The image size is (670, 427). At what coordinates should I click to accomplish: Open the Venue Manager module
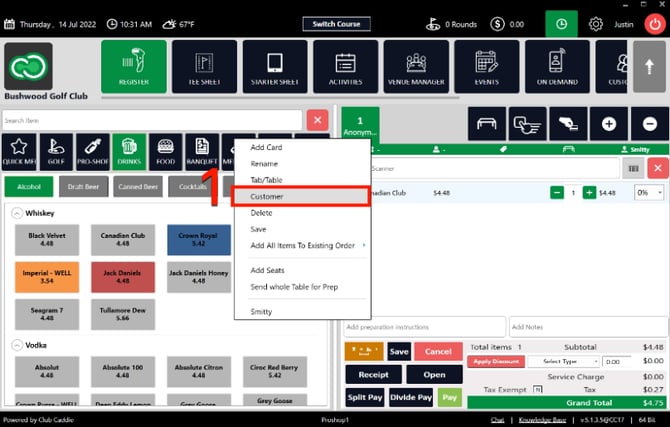(416, 66)
